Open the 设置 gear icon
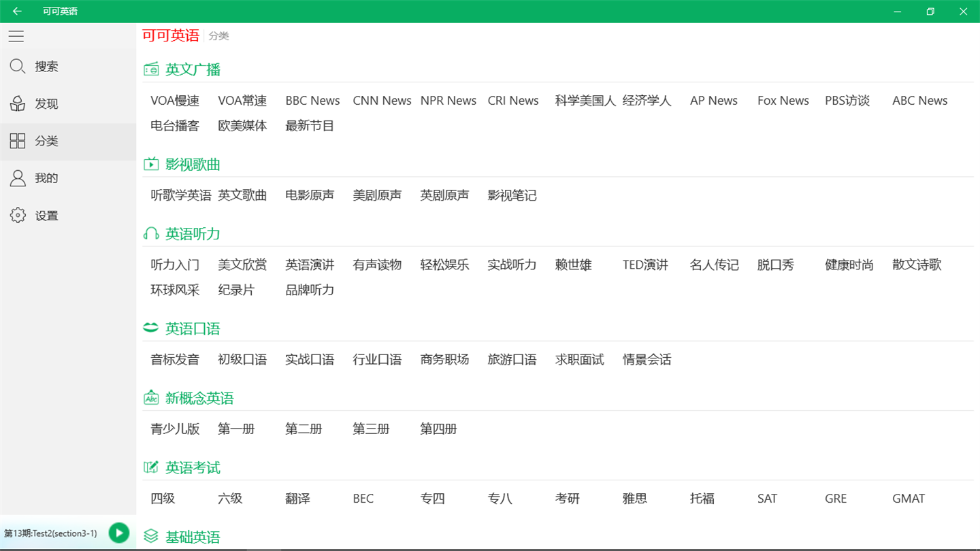 [x=18, y=216]
